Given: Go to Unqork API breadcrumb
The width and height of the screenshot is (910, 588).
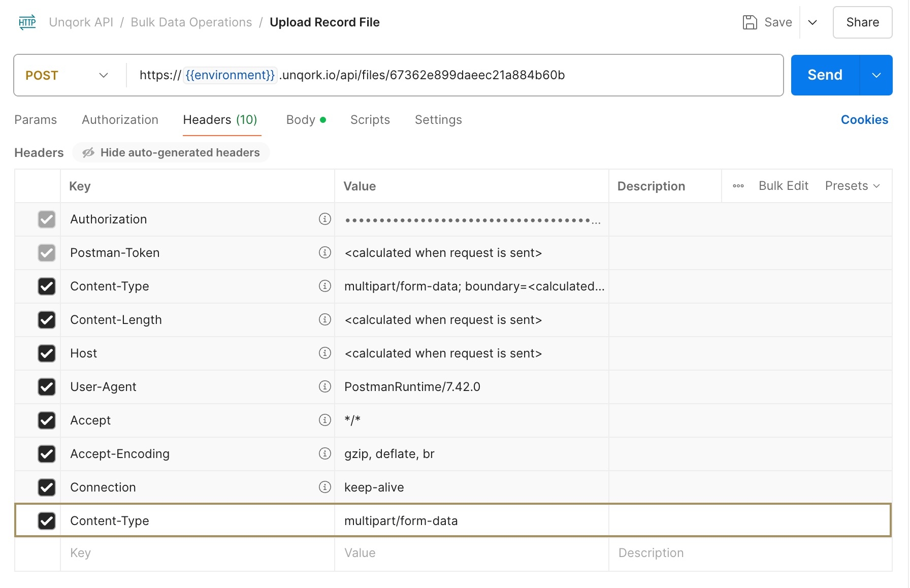Looking at the screenshot, I should [x=81, y=22].
